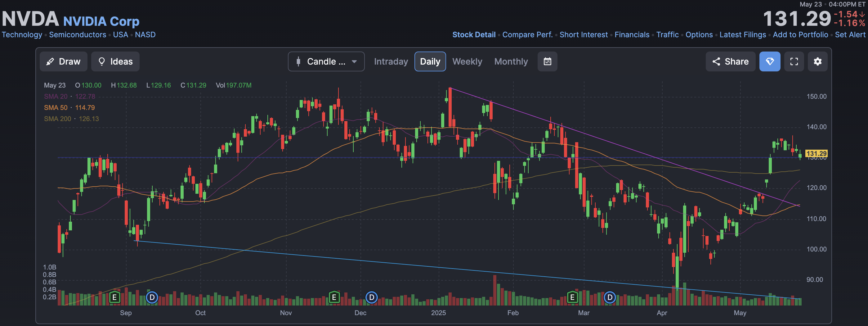Click the candlestick icon in chart type selector
868x326 pixels.
298,61
